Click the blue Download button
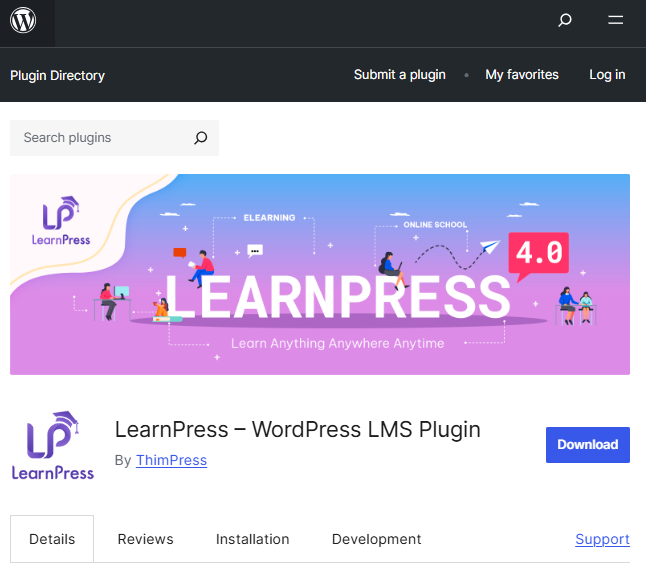 (587, 444)
